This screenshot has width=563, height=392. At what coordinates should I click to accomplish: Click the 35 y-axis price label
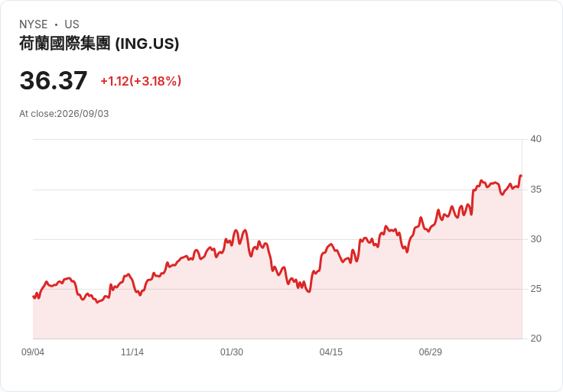[535, 190]
